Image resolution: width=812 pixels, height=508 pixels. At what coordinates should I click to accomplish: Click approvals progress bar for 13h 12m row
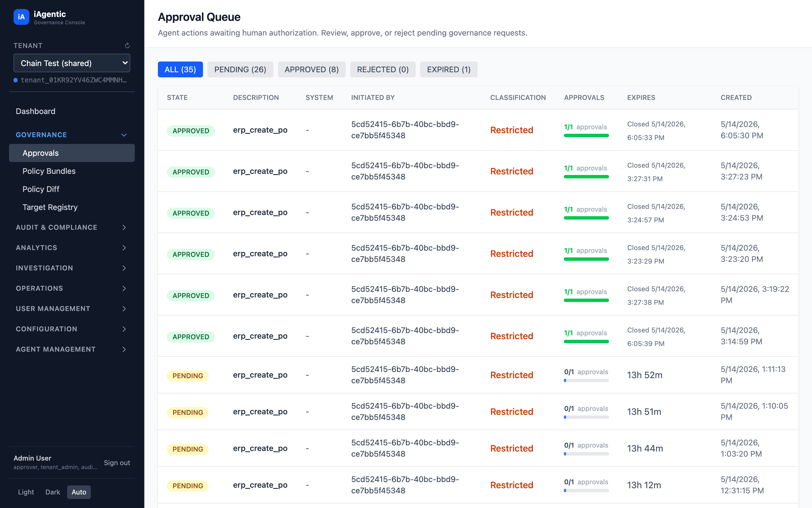(586, 491)
